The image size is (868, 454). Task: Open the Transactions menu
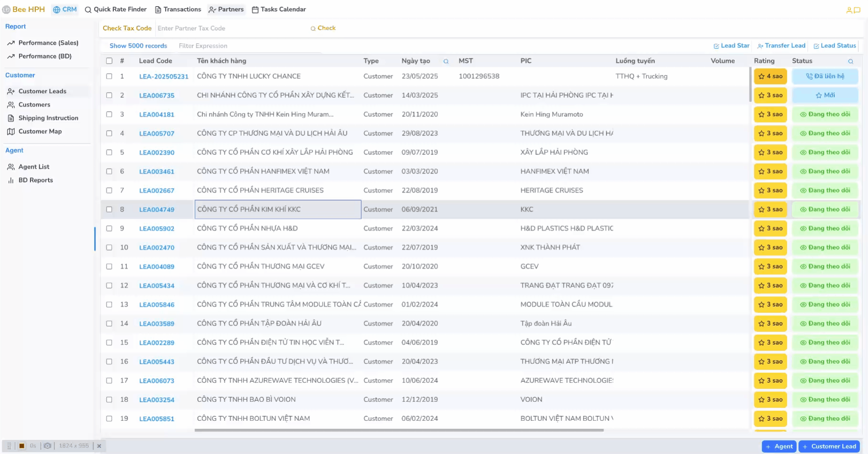(178, 10)
